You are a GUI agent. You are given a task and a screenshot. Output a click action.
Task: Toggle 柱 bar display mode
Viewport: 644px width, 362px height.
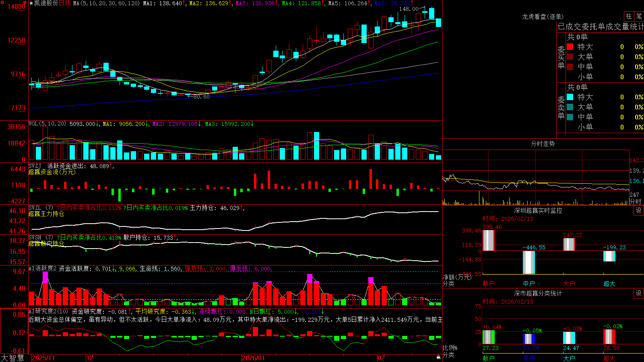tap(629, 16)
